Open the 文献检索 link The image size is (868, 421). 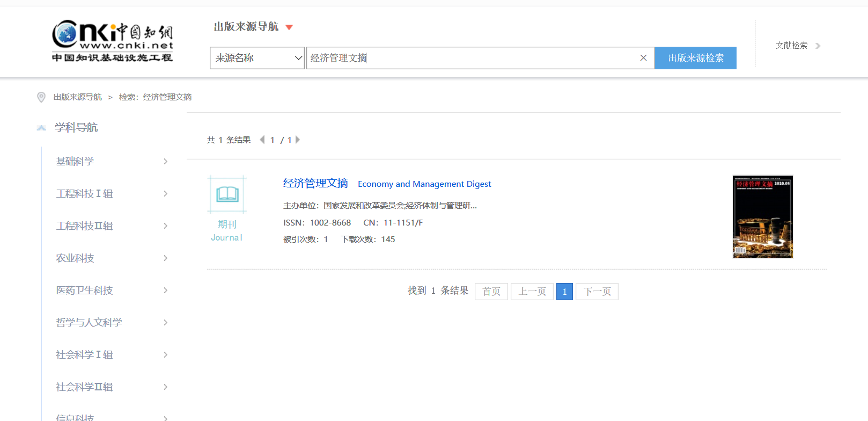[792, 46]
